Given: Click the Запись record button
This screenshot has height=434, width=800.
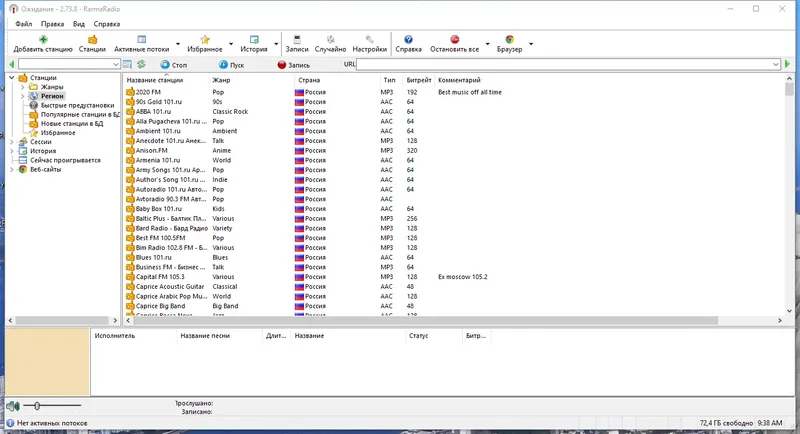Looking at the screenshot, I should pos(293,65).
